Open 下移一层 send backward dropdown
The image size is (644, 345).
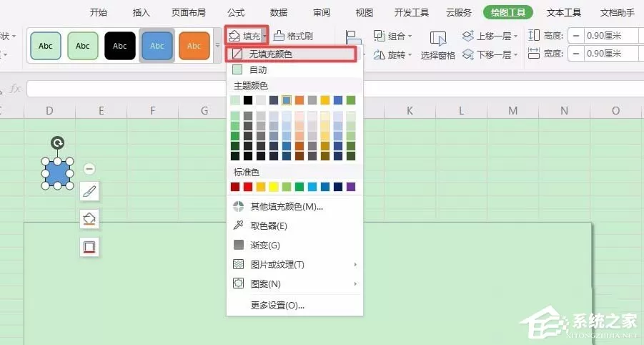point(490,54)
